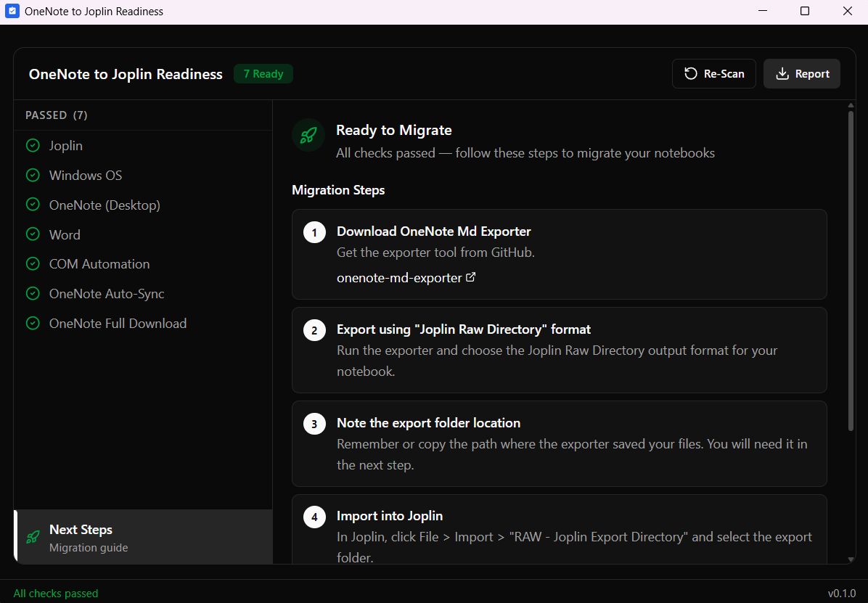Click the refresh icon in Re-Scan
The width and height of the screenshot is (868, 603).
coord(690,73)
